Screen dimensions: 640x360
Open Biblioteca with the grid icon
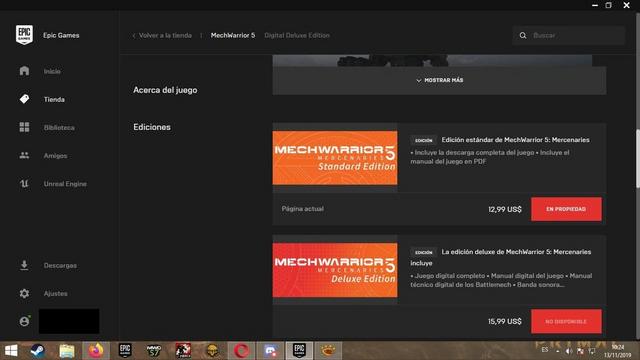[x=24, y=127]
